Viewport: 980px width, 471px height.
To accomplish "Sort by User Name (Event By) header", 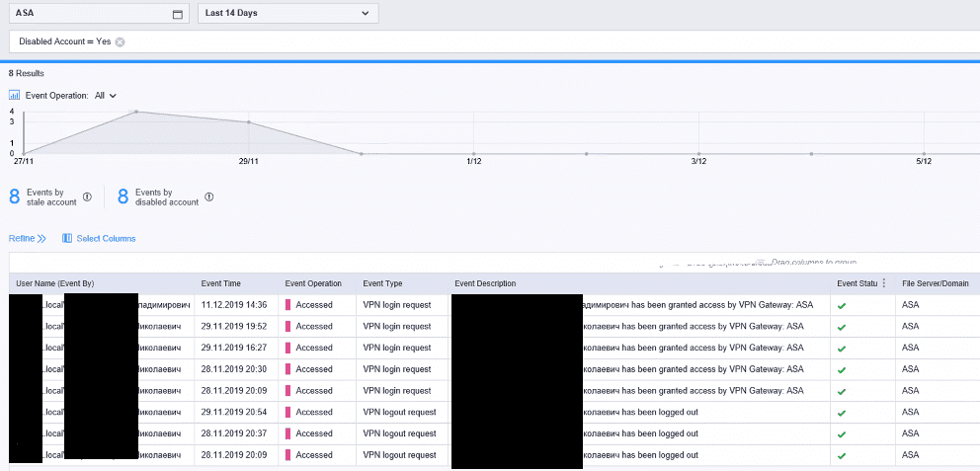I will point(55,283).
